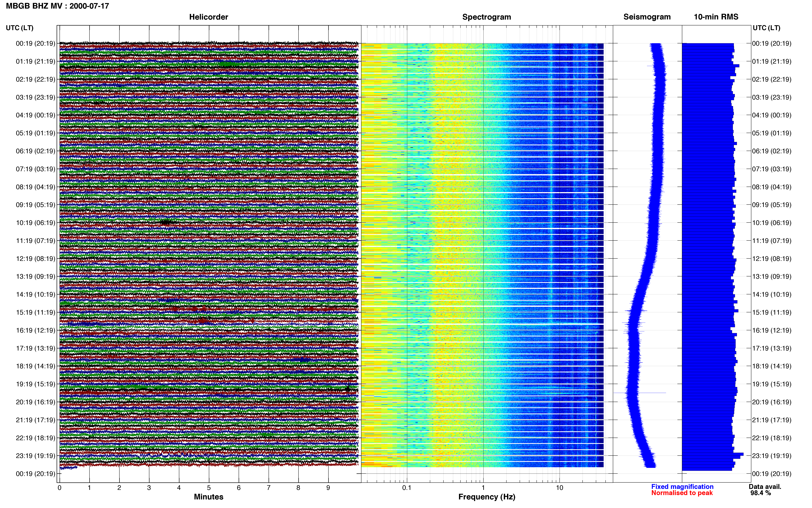Click left time label '21:19 (17:19)'

[x=35, y=420]
